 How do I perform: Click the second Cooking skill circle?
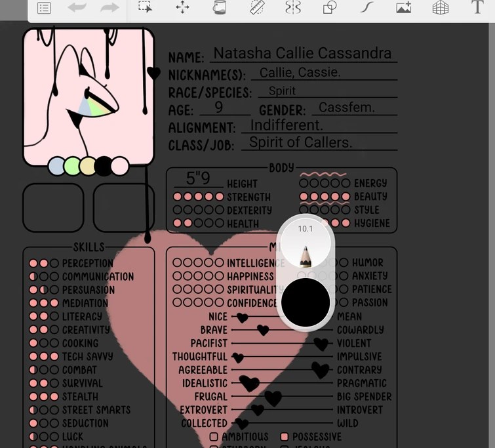[x=44, y=343]
